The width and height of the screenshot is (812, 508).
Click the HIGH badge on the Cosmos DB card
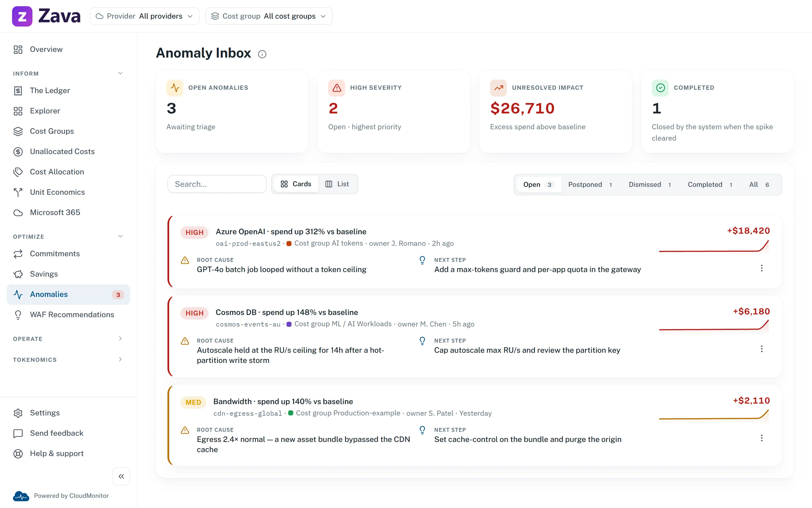tap(195, 313)
